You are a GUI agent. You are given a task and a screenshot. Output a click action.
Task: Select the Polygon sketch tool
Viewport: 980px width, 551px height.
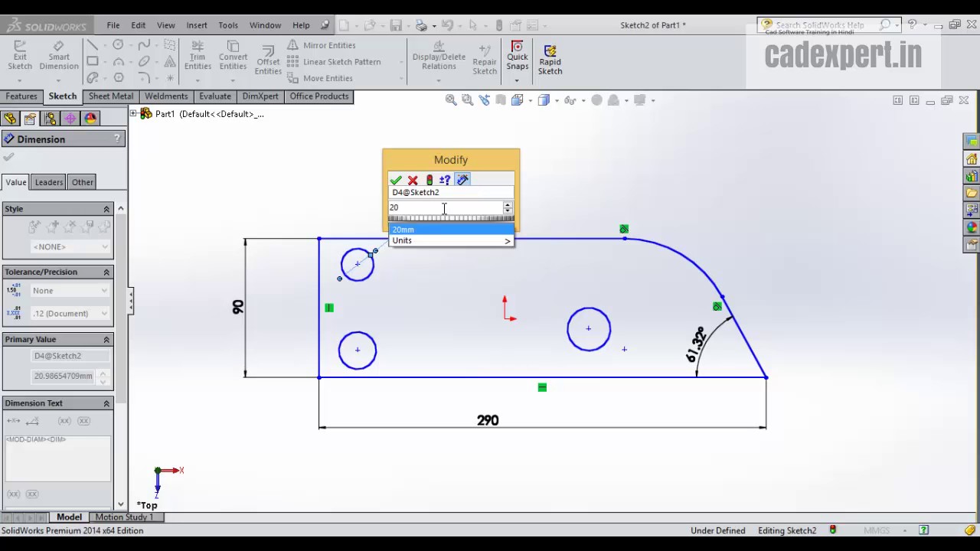119,77
